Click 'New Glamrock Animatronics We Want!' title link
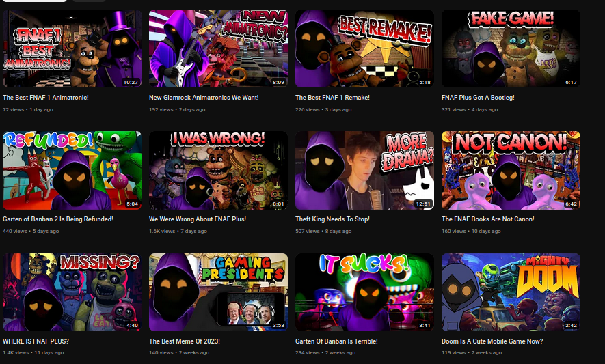The width and height of the screenshot is (605, 364). point(204,98)
